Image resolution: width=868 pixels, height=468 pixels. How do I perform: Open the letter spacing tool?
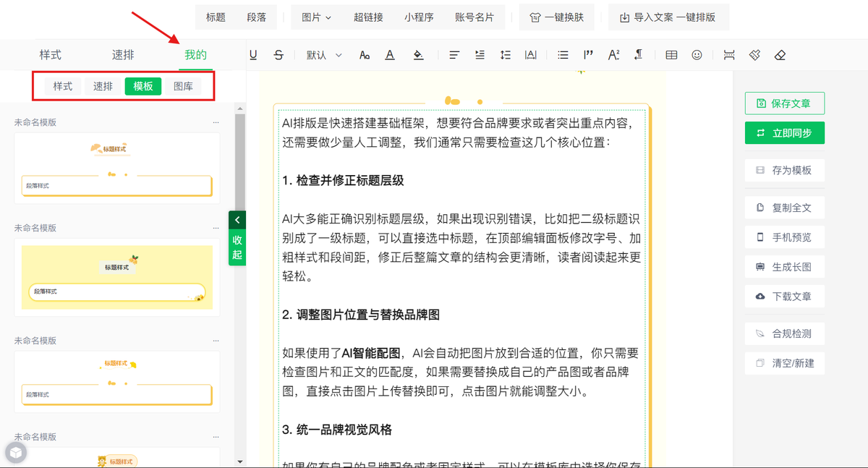tap(531, 55)
